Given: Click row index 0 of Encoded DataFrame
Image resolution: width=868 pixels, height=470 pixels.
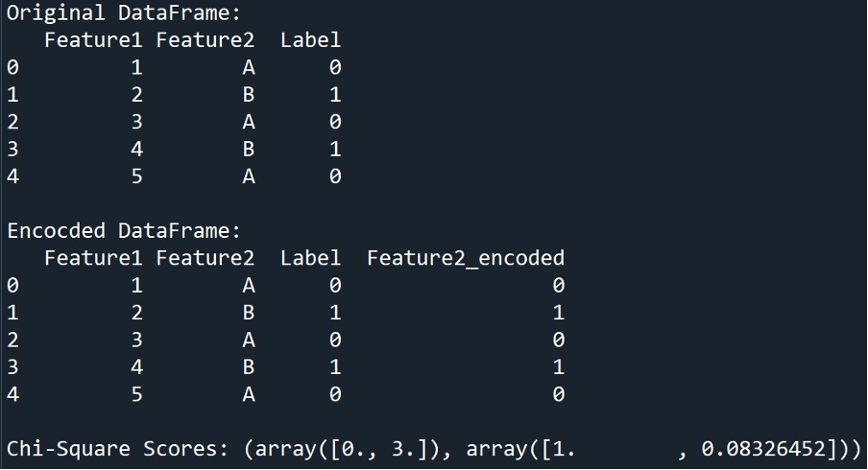Looking at the screenshot, I should [x=12, y=285].
